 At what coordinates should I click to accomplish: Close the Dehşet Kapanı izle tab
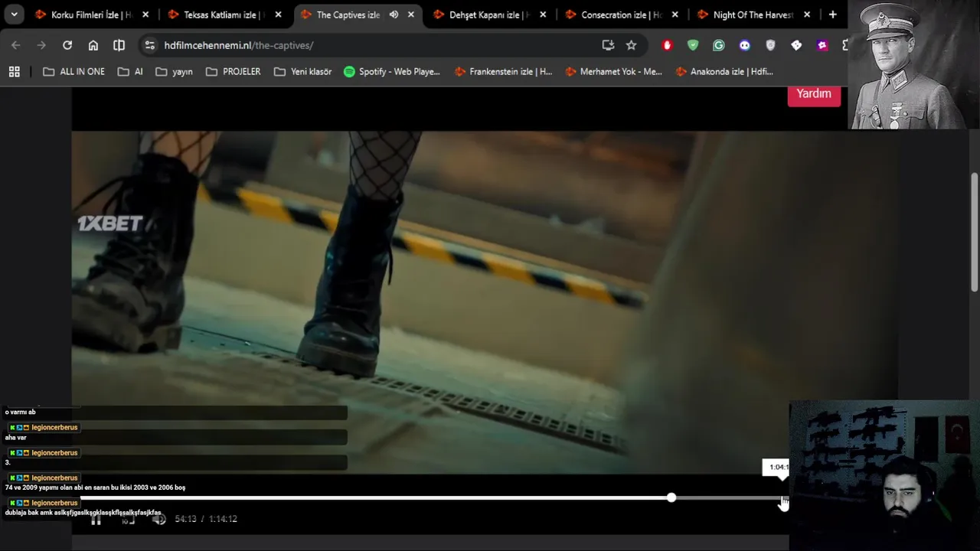pyautogui.click(x=543, y=15)
